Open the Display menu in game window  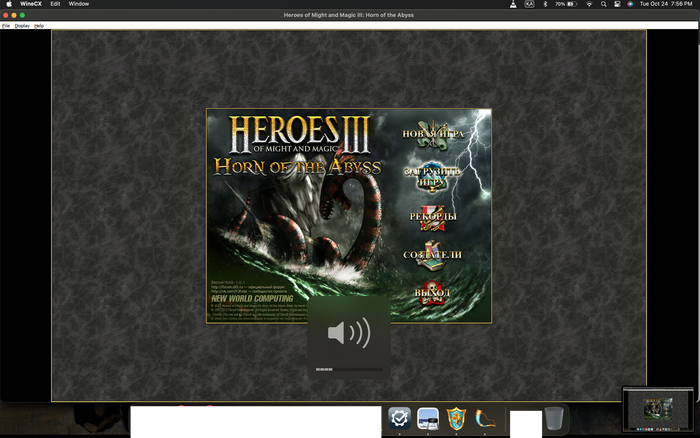click(22, 26)
